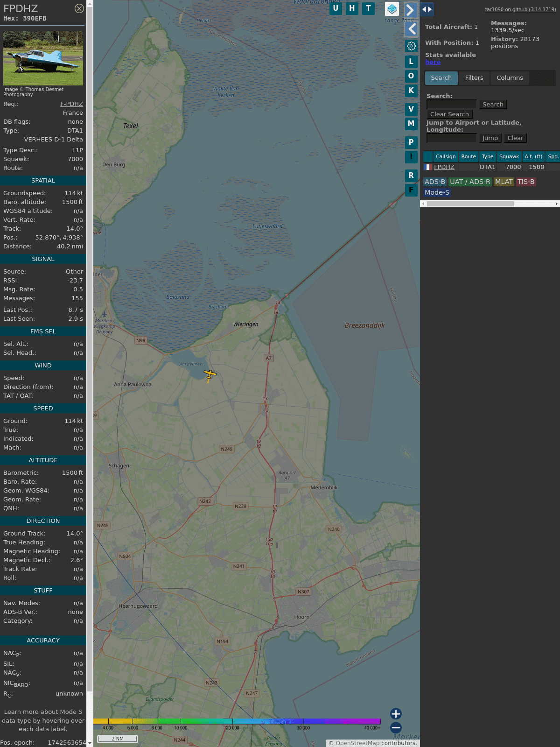Toggle the F map button

pyautogui.click(x=411, y=190)
